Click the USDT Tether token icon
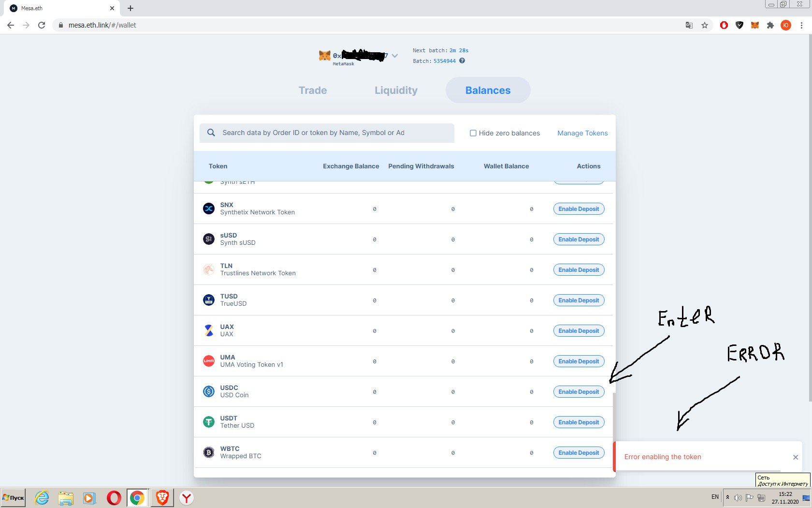This screenshot has width=812, height=508. (x=208, y=422)
